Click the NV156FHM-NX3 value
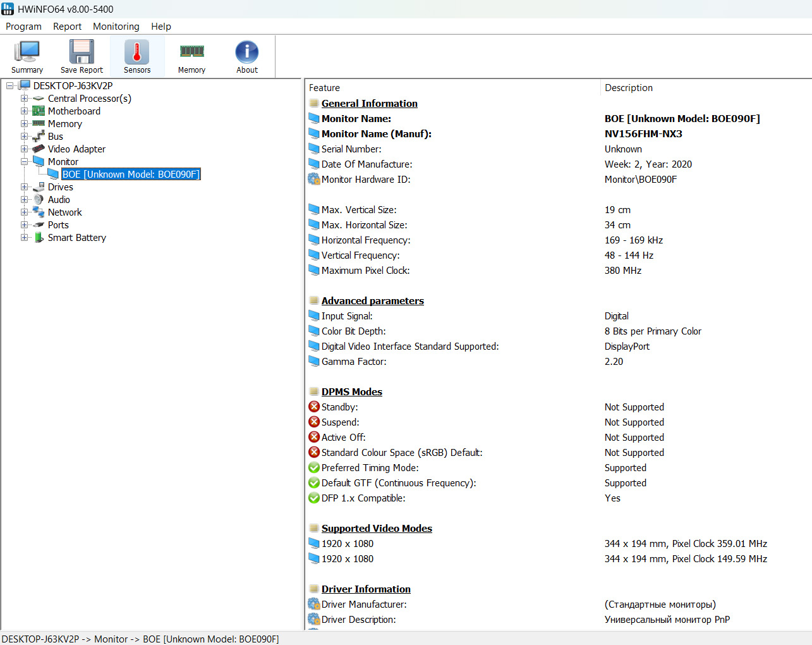Viewport: 812px width, 645px height. [x=643, y=133]
